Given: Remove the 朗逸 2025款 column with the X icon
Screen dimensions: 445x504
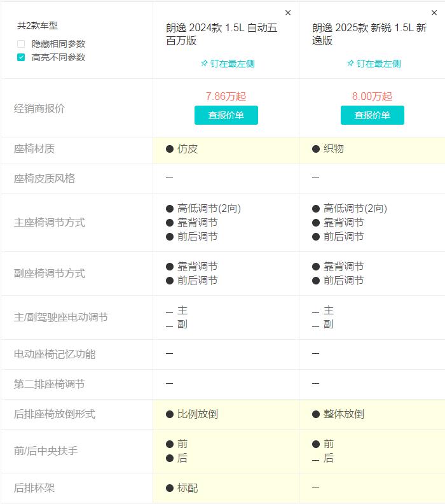Looking at the screenshot, I should tap(434, 13).
